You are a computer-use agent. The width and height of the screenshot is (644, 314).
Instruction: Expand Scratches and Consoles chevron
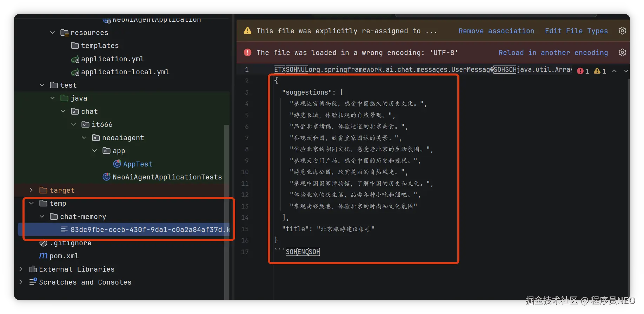(x=21, y=282)
